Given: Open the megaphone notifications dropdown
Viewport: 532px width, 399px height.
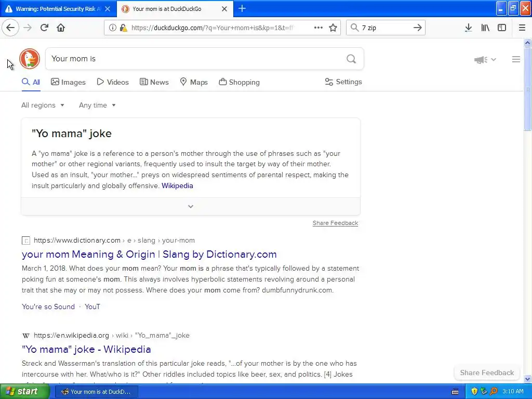Looking at the screenshot, I should point(485,60).
